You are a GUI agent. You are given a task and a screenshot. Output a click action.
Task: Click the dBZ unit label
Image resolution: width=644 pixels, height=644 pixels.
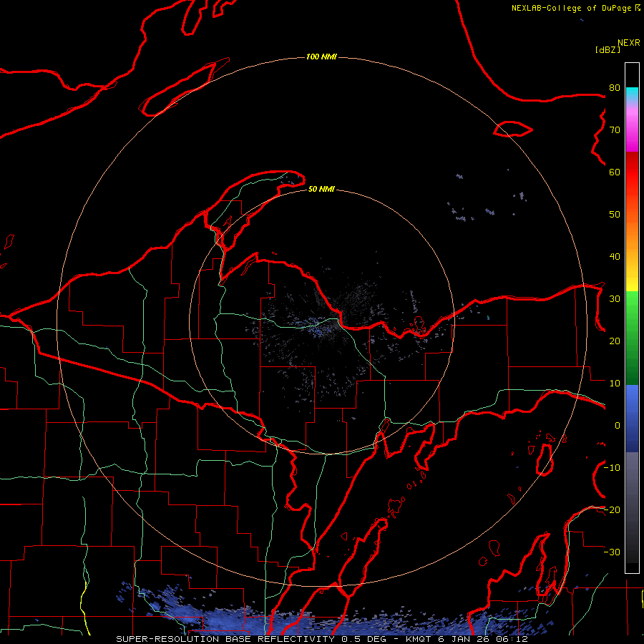coord(608,49)
